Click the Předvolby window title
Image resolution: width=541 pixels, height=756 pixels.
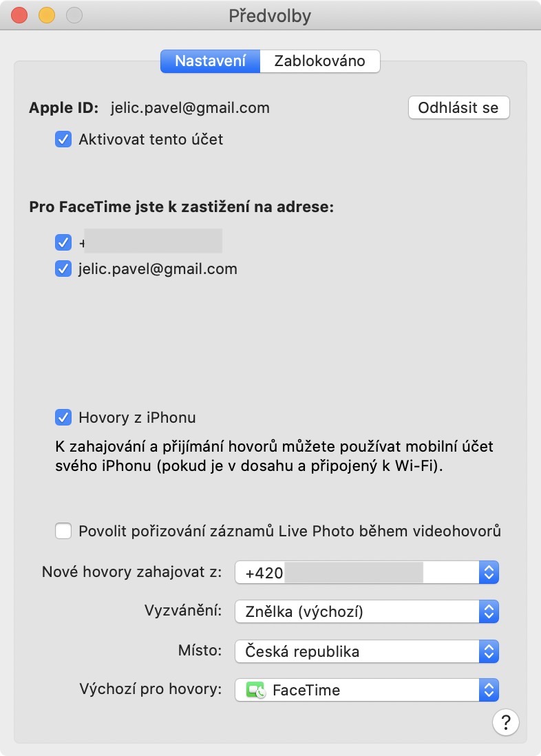[x=270, y=15]
